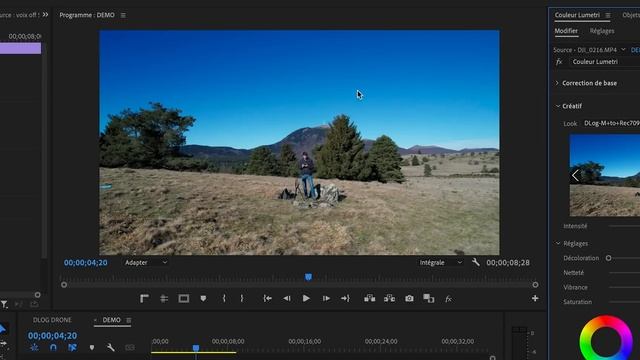The width and height of the screenshot is (640, 360).
Task: Select the DLOG DRONE sequence tab
Action: [x=52, y=320]
